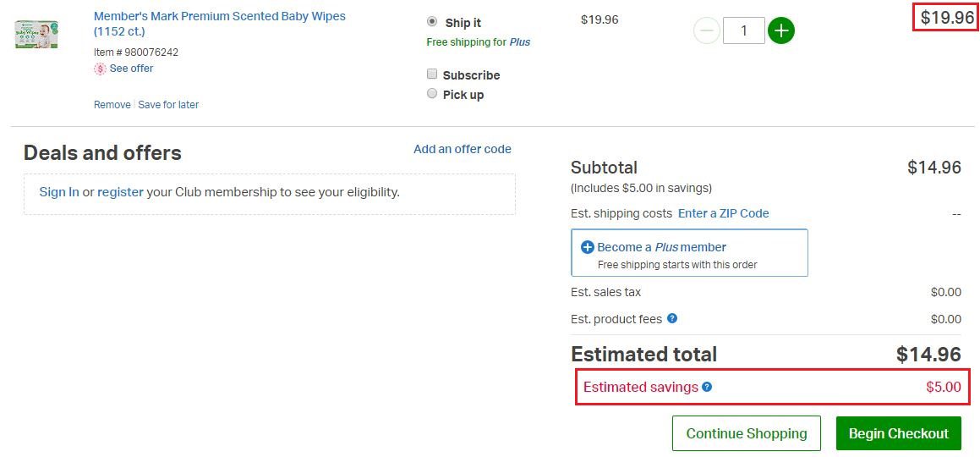Screen dimensions: 980x457
Task: Remove the baby wipes from cart
Action: pyautogui.click(x=112, y=105)
